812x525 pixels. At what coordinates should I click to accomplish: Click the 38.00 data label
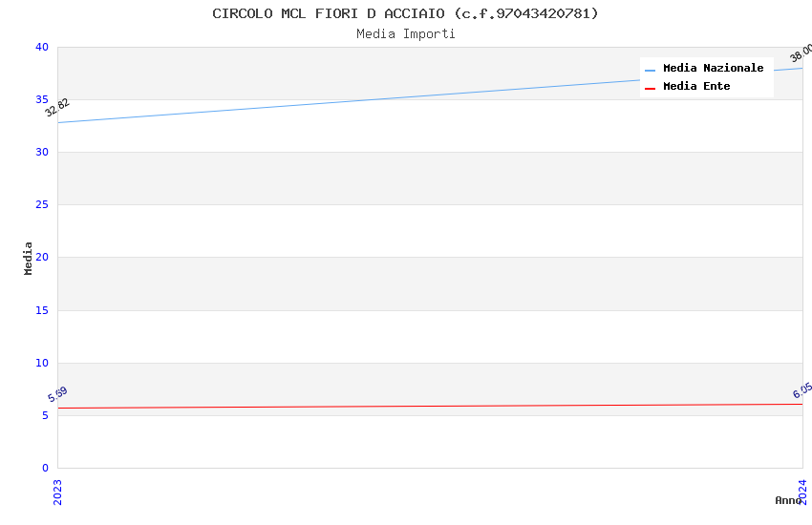[801, 53]
